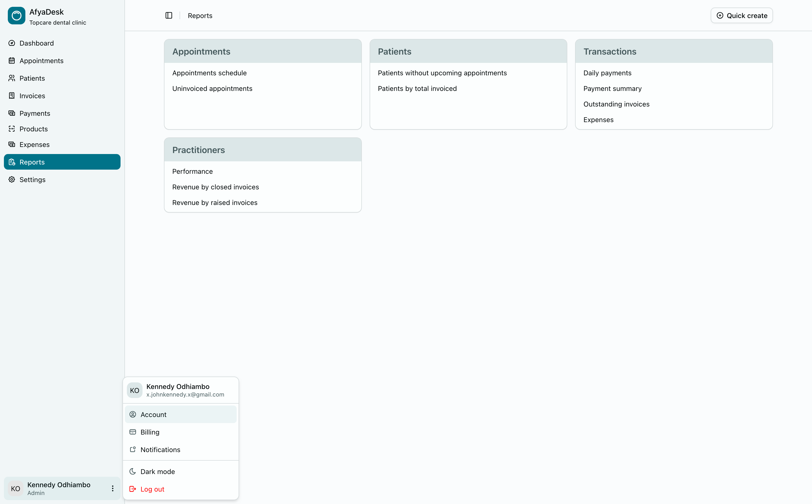Open Outstanding invoices report
The height and width of the screenshot is (504, 812).
616,104
